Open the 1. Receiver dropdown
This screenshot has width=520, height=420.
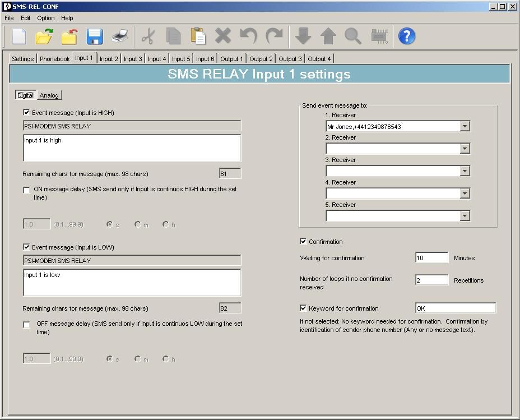point(465,126)
